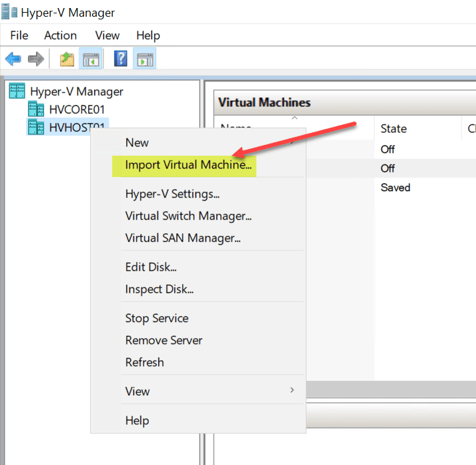Click the Hyper-V Manager root node icon
Viewport: 476px width, 465px height.
(x=17, y=91)
